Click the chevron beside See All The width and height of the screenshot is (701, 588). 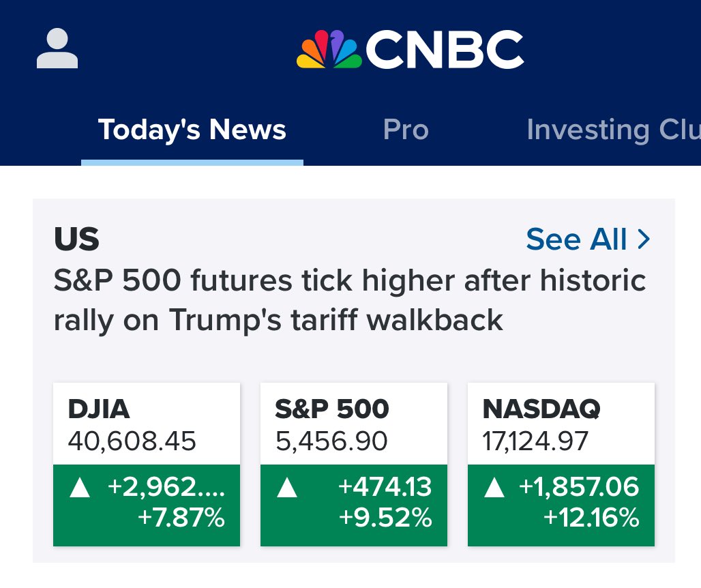pyautogui.click(x=643, y=239)
